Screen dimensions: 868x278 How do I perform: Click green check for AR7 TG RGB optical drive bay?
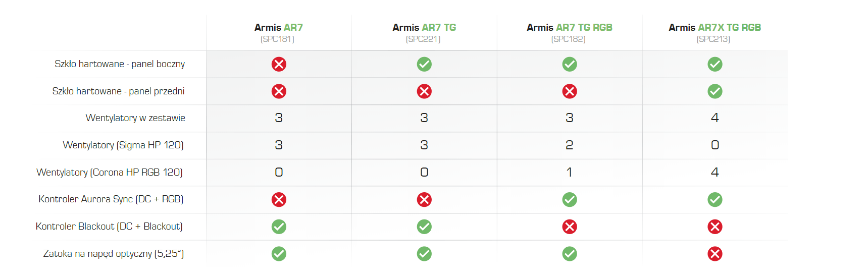pyautogui.click(x=570, y=254)
